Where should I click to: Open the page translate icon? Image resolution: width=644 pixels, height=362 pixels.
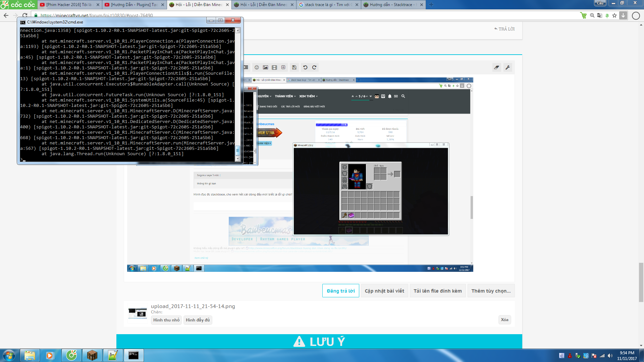coord(600,15)
